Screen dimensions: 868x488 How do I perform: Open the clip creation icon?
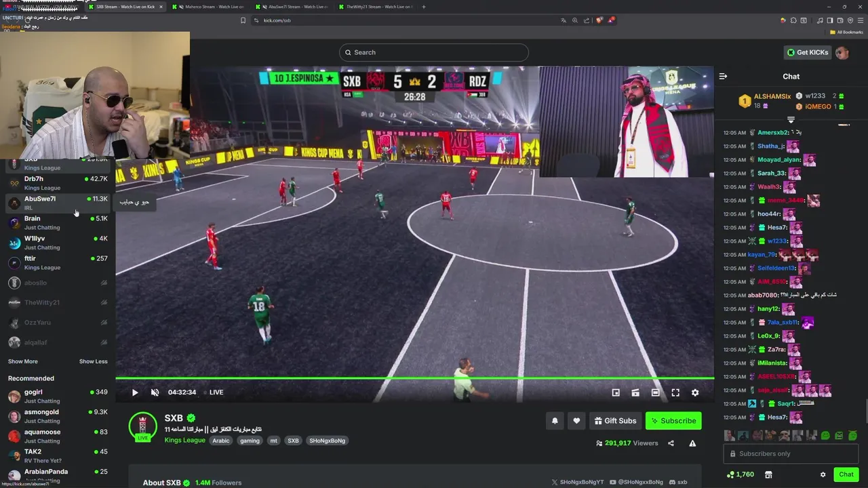click(x=635, y=392)
